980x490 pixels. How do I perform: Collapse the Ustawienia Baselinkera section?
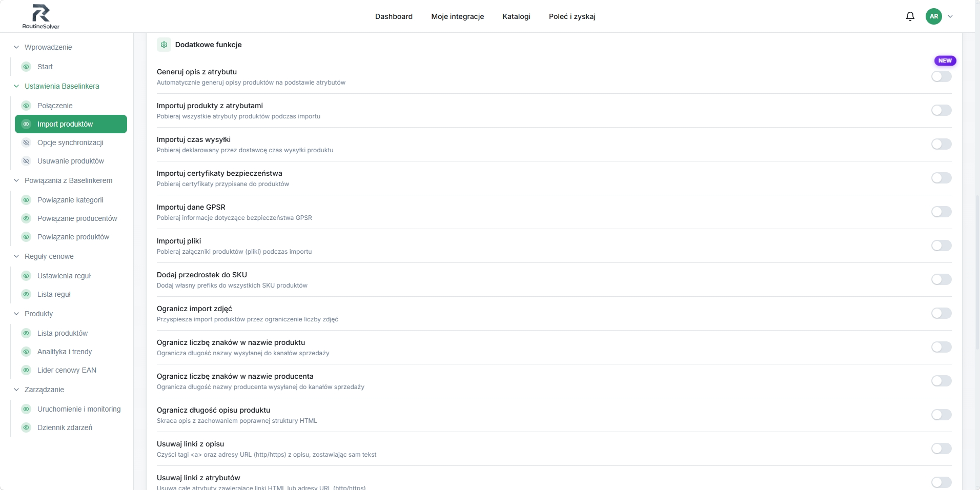[16, 86]
